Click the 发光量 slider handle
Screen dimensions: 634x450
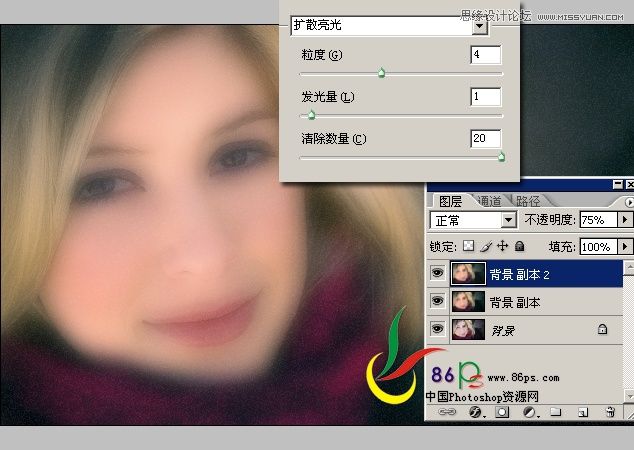311,115
